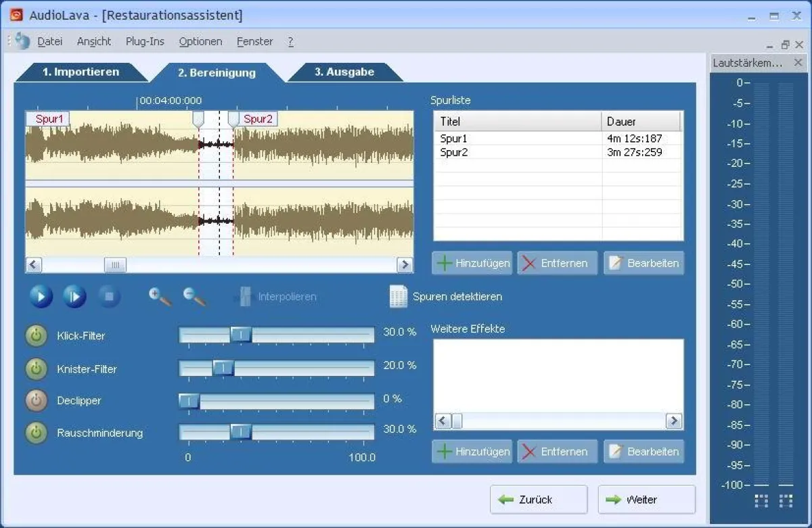Open the Plug-Ins menu
Screen dimensions: 812x528
point(145,41)
